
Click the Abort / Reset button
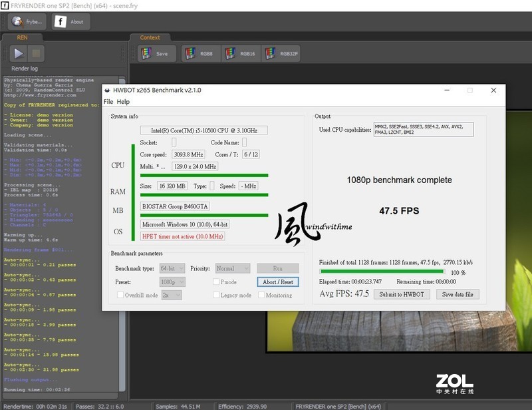click(x=277, y=282)
